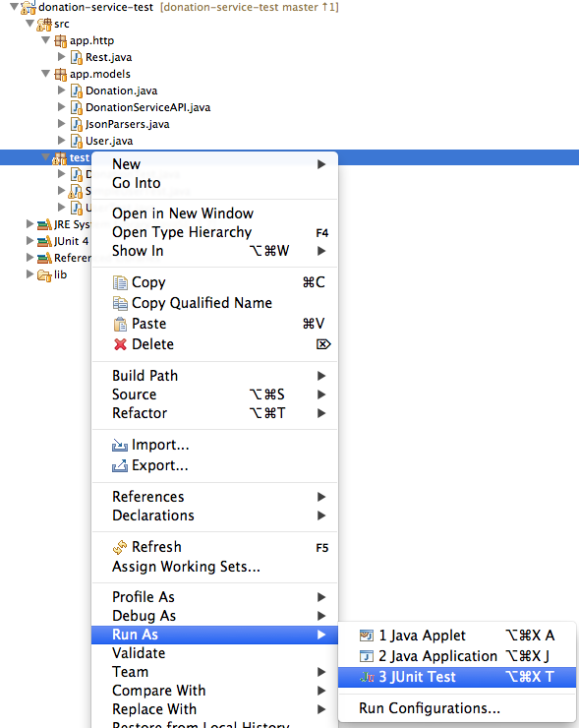Image resolution: width=579 pixels, height=728 pixels.
Task: Click the Import icon
Action: click(x=120, y=445)
